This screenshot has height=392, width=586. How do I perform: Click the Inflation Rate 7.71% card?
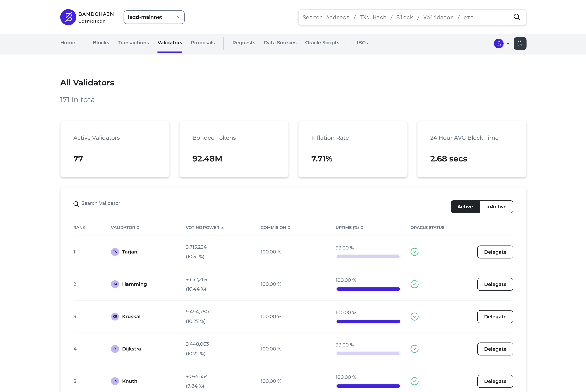point(353,149)
